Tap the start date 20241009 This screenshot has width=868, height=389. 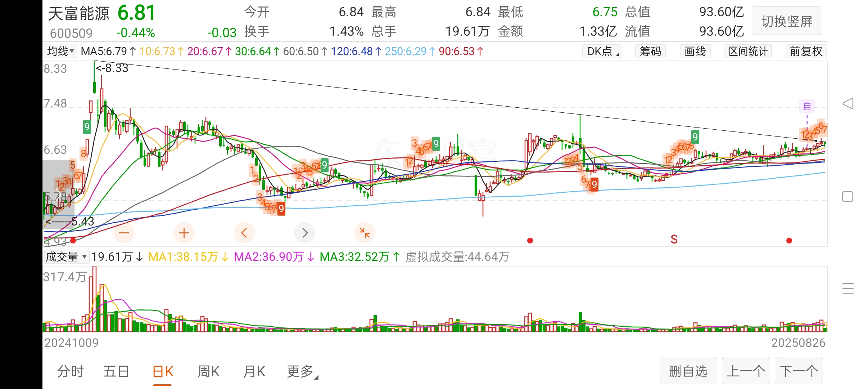(71, 343)
